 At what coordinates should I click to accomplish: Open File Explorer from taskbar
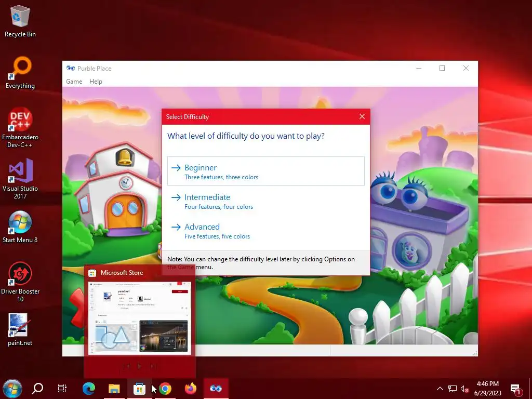(x=114, y=389)
